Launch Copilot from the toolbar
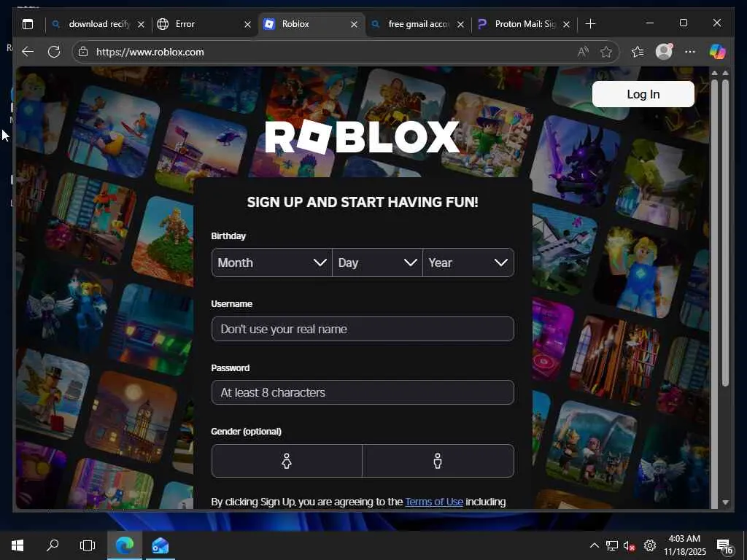The height and width of the screenshot is (560, 747). click(x=718, y=52)
